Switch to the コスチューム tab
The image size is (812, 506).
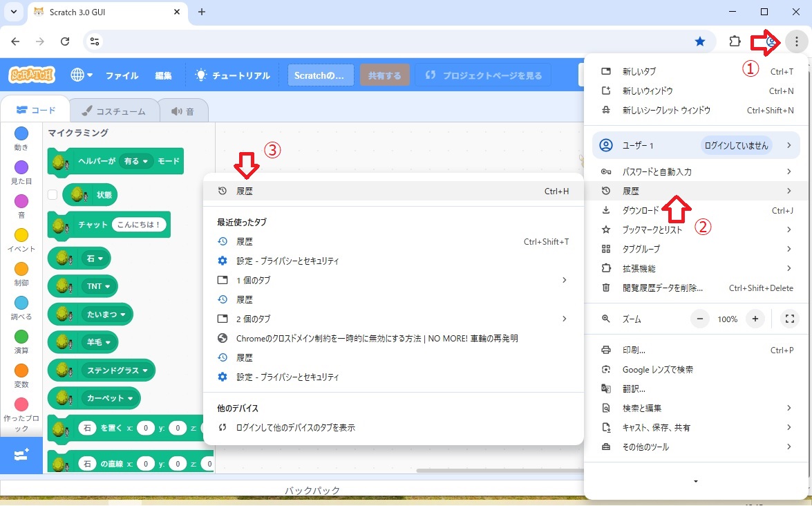coord(113,111)
